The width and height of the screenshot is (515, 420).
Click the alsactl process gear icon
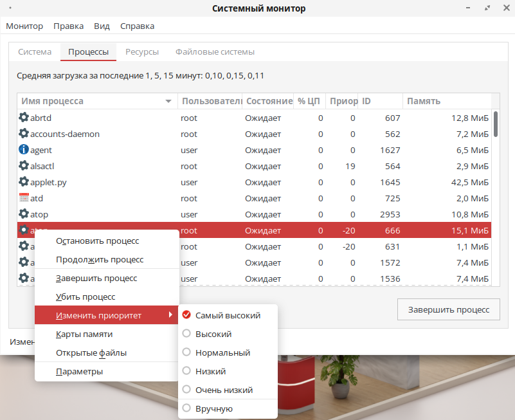coord(24,166)
